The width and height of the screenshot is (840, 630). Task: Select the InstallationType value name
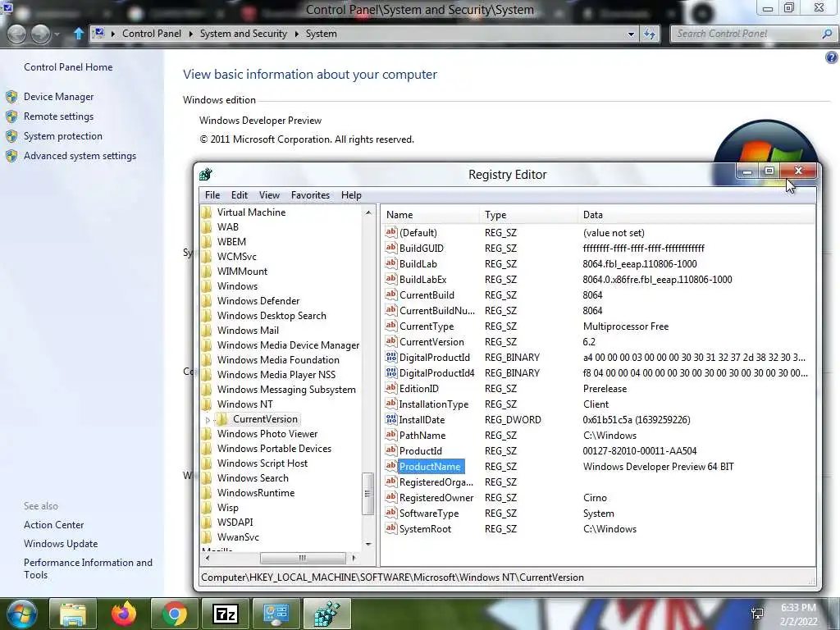(433, 404)
